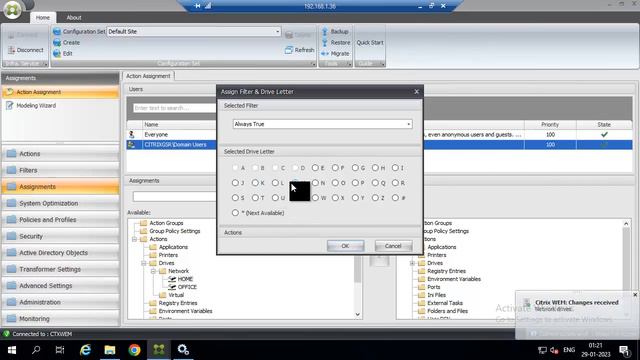Select drive letter X
The image size is (640, 360).
pos(335,198)
